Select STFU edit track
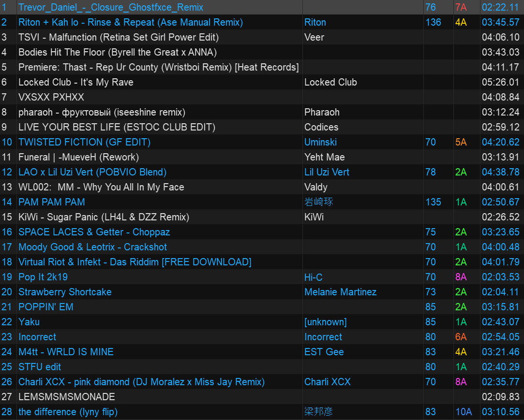 (x=40, y=367)
